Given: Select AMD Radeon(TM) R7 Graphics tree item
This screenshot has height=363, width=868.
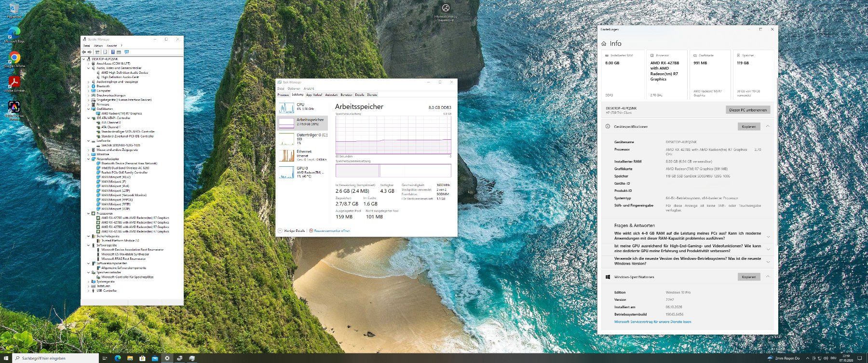Looking at the screenshot, I should [122, 114].
